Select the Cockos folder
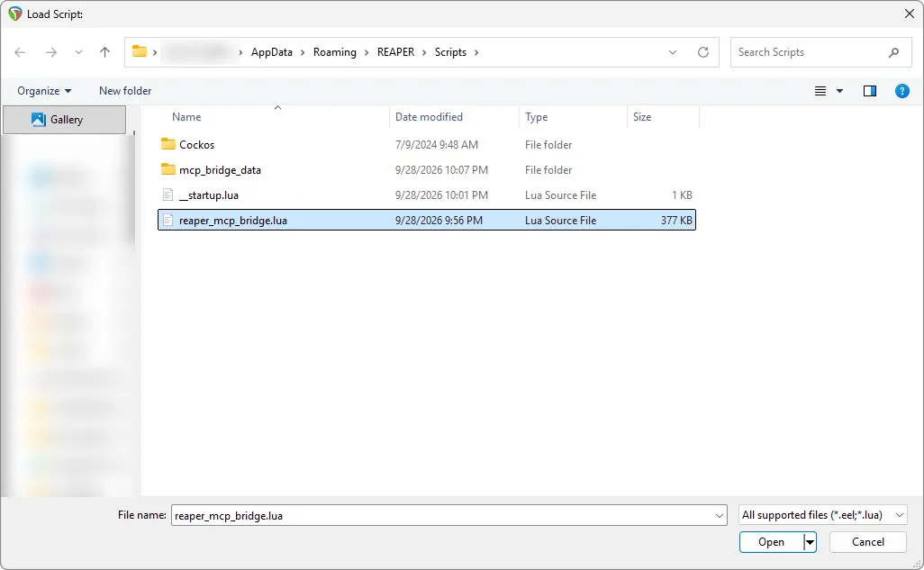924x570 pixels. (427, 144)
